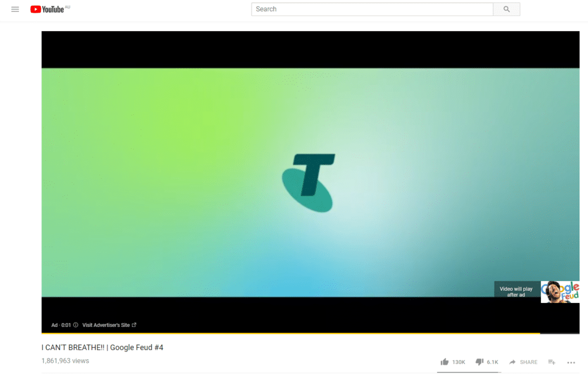Click the magnifying glass search button

click(x=506, y=9)
